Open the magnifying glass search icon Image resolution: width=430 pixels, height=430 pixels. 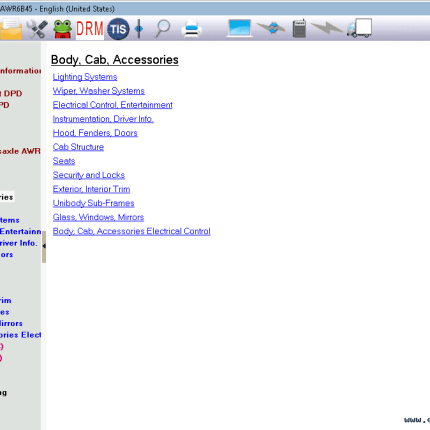pos(163,29)
